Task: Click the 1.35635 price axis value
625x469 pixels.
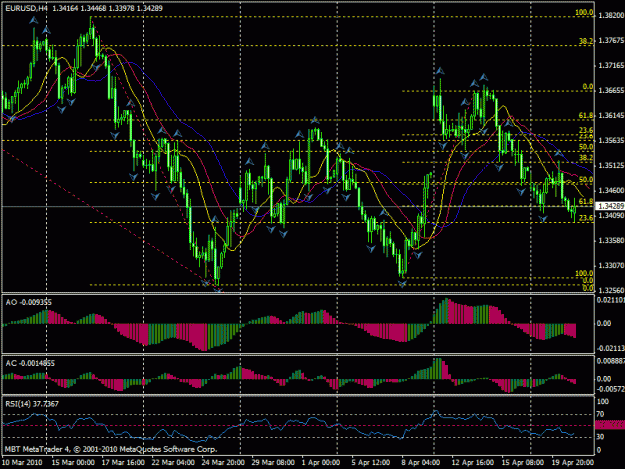Action: pos(611,140)
